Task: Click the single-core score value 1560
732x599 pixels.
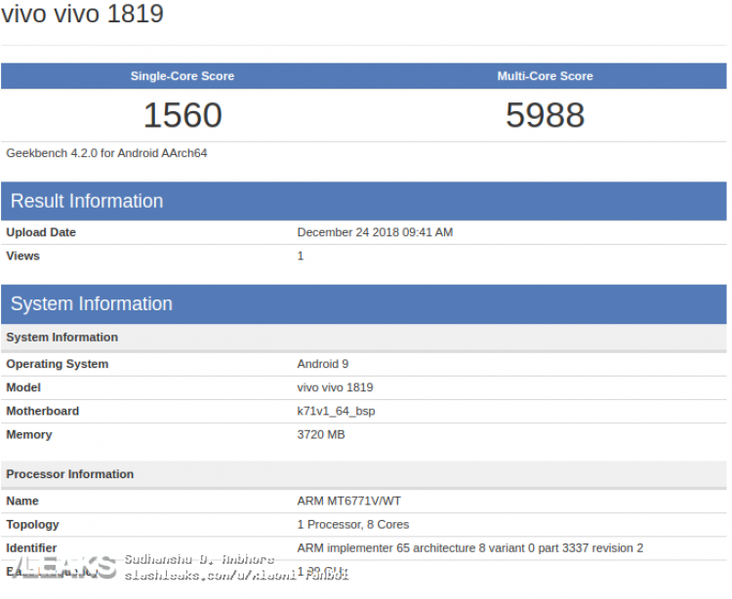Action: click(x=183, y=115)
